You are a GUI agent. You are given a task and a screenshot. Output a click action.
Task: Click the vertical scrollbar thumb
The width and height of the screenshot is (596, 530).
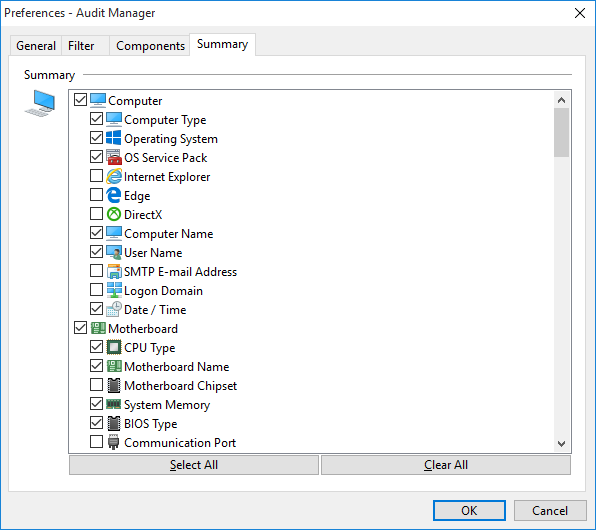click(561, 133)
